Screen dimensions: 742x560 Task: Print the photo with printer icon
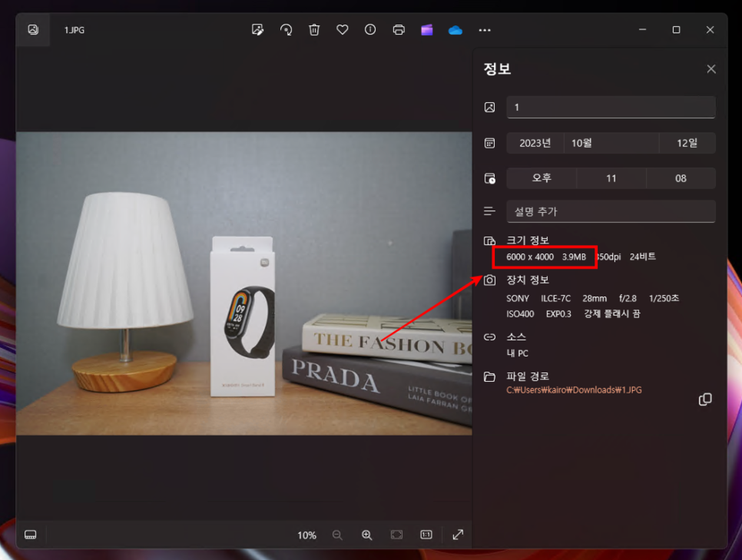point(399,30)
